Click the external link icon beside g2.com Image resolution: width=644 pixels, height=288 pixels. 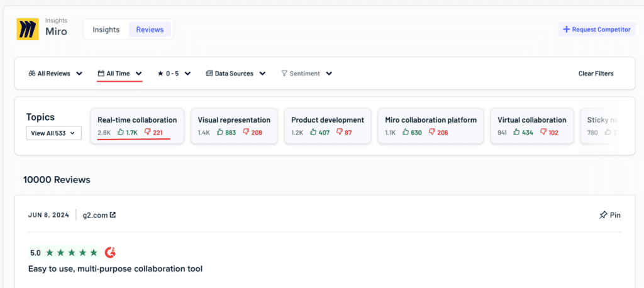point(113,214)
